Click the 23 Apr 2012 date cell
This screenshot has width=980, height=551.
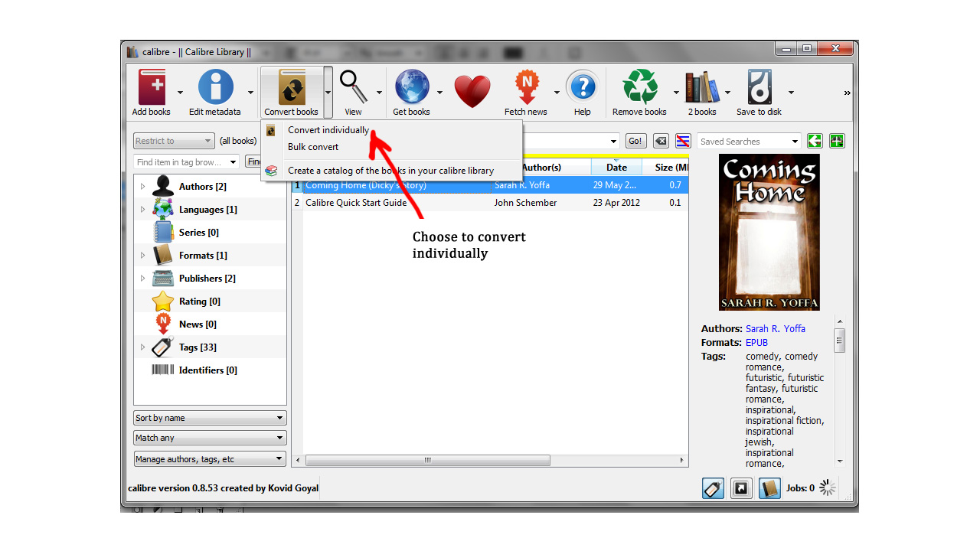[x=616, y=203]
